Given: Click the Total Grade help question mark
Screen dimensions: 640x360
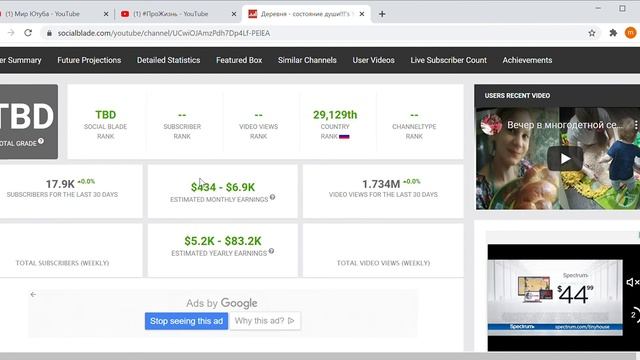Looking at the screenshot, I should (41, 141).
